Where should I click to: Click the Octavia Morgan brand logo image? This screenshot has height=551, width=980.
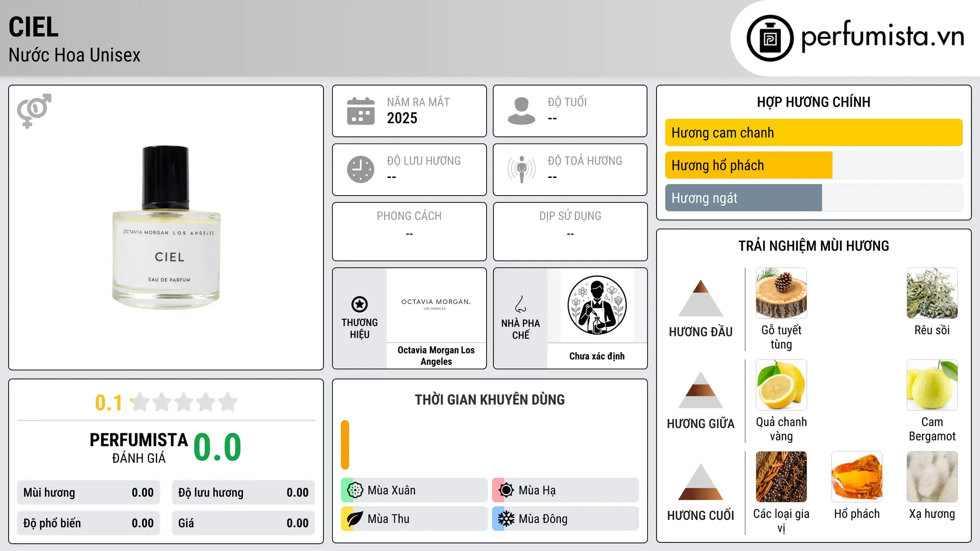[436, 305]
